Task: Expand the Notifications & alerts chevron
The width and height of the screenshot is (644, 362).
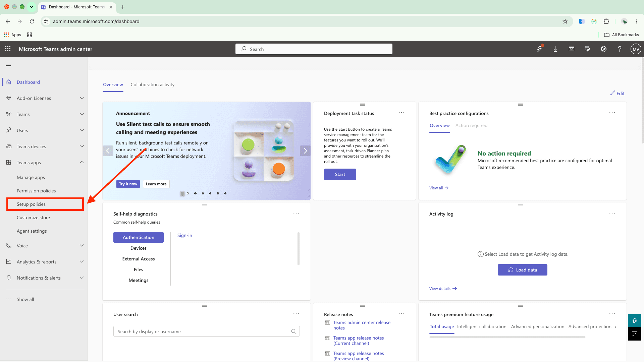Action: [82, 278]
